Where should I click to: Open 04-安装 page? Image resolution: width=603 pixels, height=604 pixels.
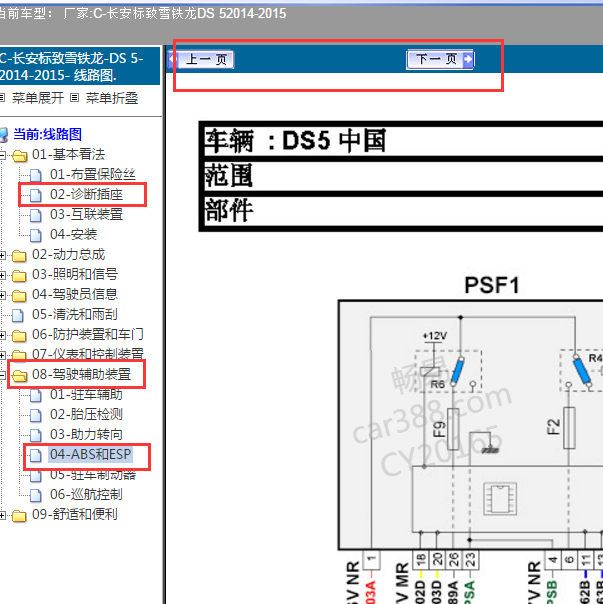coord(73,234)
